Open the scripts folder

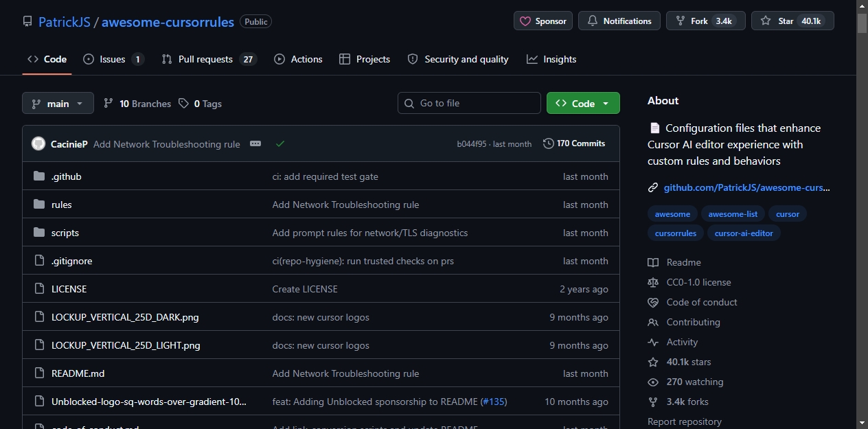click(x=65, y=233)
